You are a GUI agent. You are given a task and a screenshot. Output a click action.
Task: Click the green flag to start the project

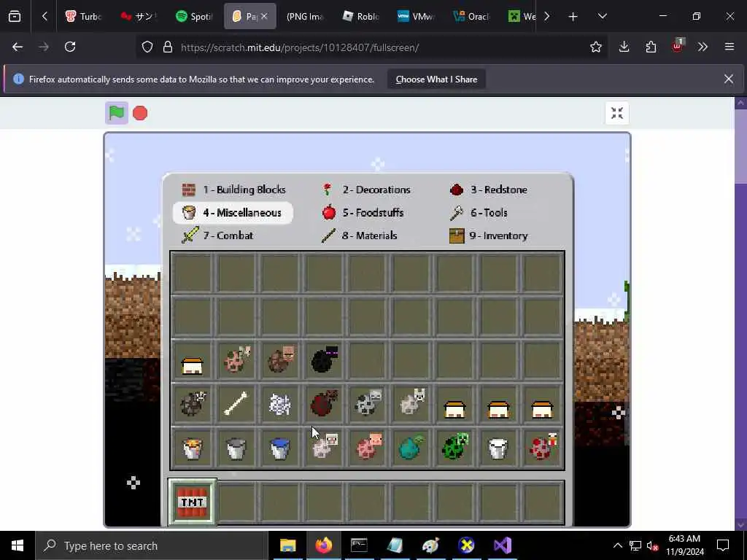pyautogui.click(x=117, y=113)
